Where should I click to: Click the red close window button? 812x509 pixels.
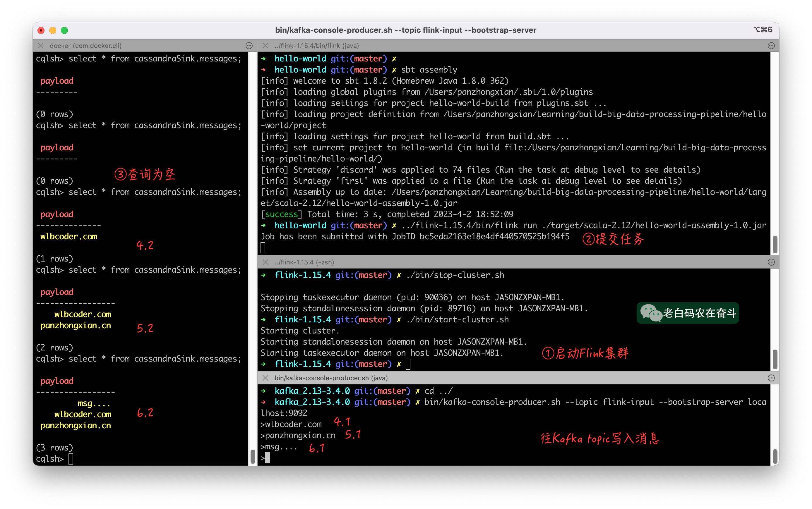41,30
